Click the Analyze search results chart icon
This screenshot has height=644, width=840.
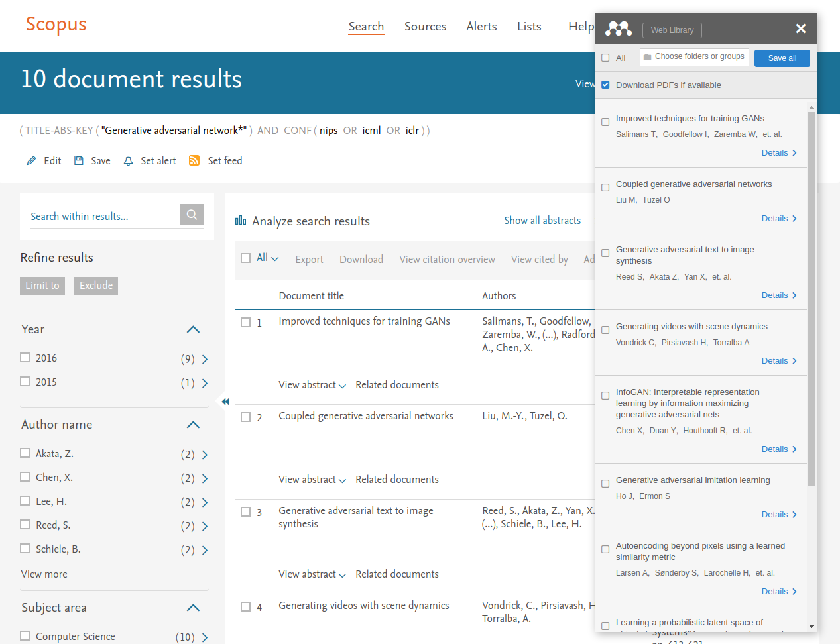(x=241, y=221)
